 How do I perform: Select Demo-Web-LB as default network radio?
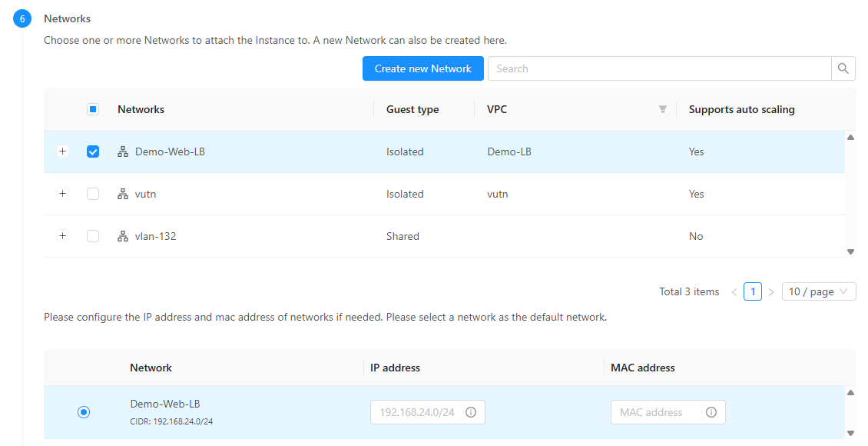pyautogui.click(x=84, y=412)
